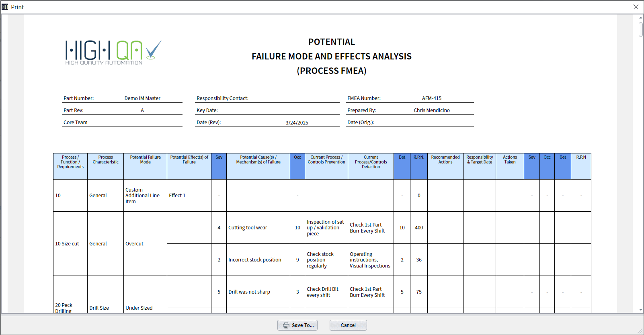Click the scroll up arrow of preview scrollbar

coord(640,18)
